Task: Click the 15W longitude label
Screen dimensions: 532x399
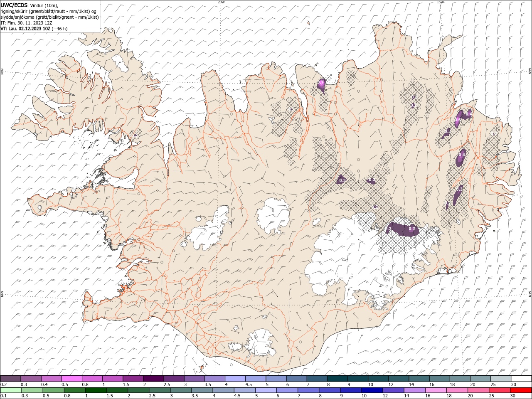Action: [441, 2]
